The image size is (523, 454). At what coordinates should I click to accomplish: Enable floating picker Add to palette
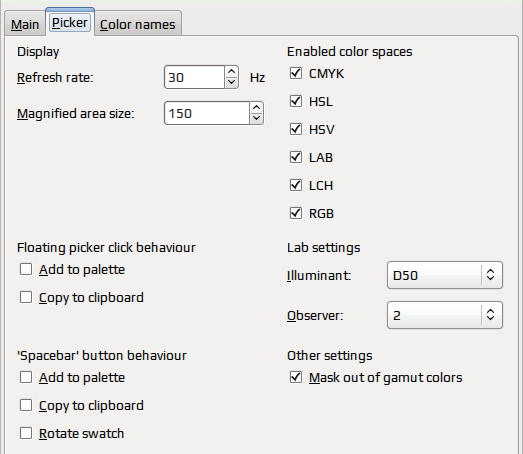click(x=26, y=270)
